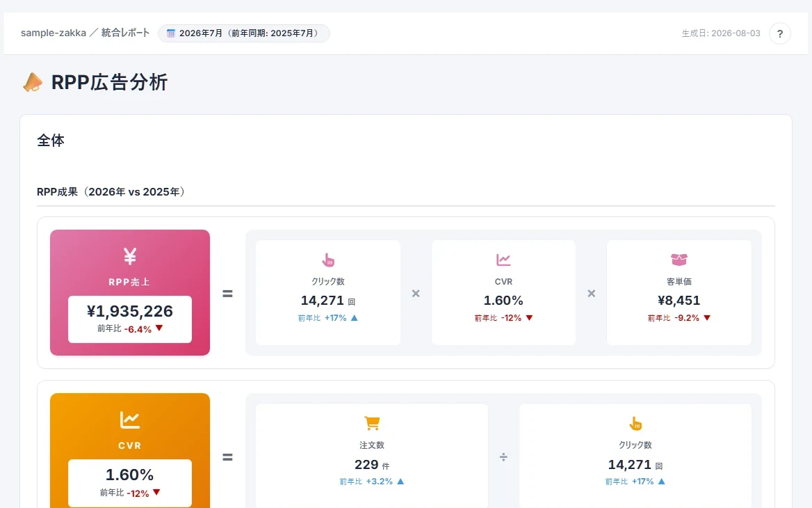Click the 1.60% value on orange CVR card
812x508 pixels.
130,475
